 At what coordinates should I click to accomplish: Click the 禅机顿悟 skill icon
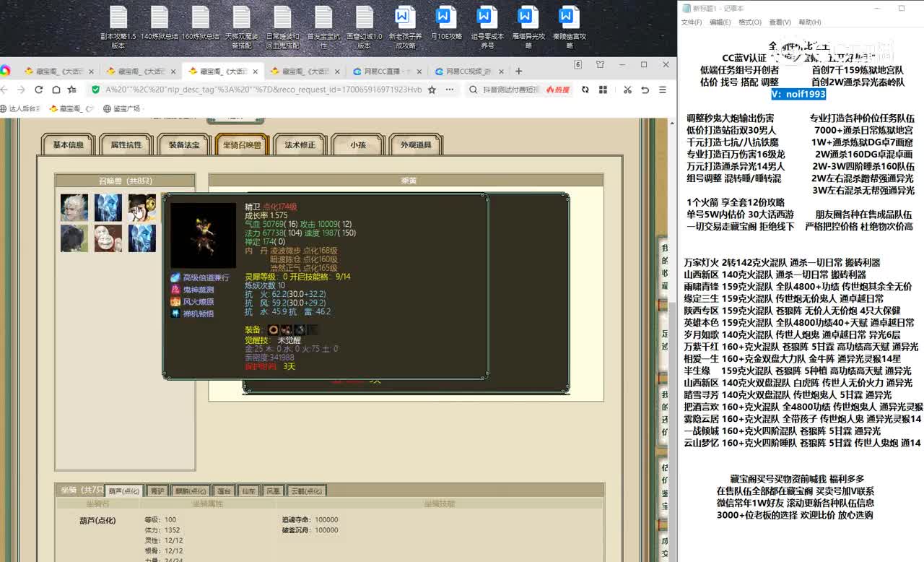coord(175,314)
